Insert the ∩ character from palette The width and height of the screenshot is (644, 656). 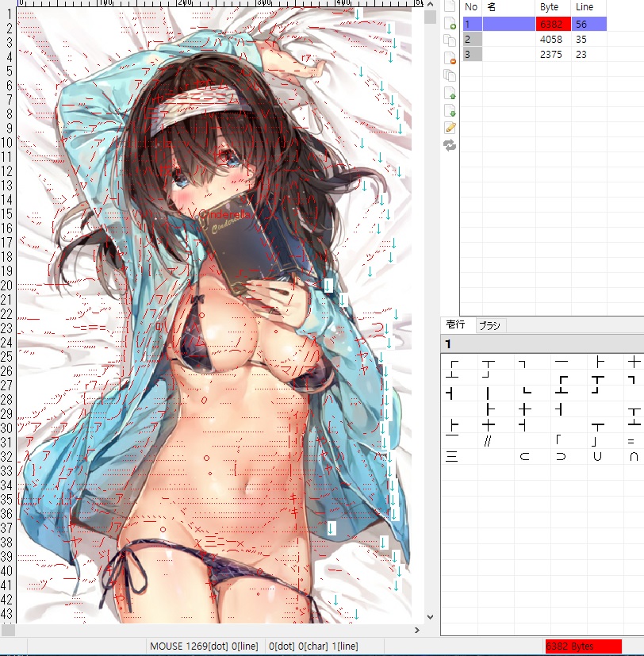[x=634, y=456]
